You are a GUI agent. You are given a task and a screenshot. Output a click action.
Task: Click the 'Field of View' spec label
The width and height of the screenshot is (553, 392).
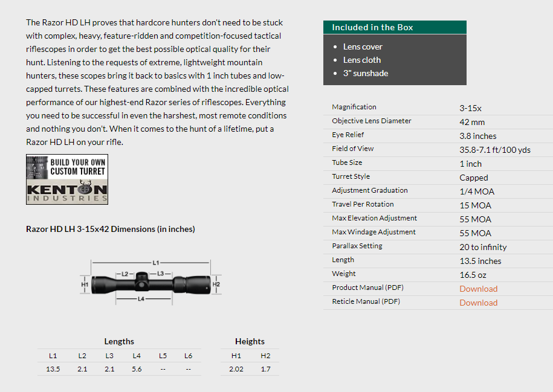point(353,149)
